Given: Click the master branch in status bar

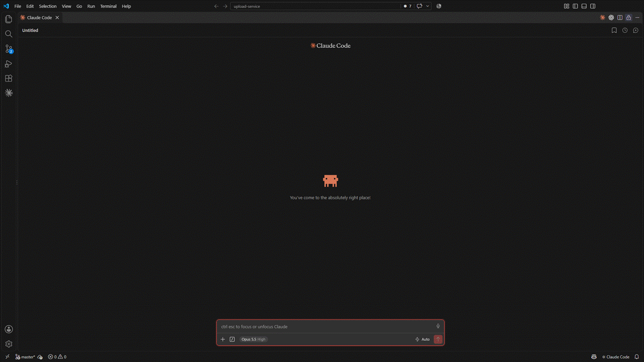Looking at the screenshot, I should 25,357.
